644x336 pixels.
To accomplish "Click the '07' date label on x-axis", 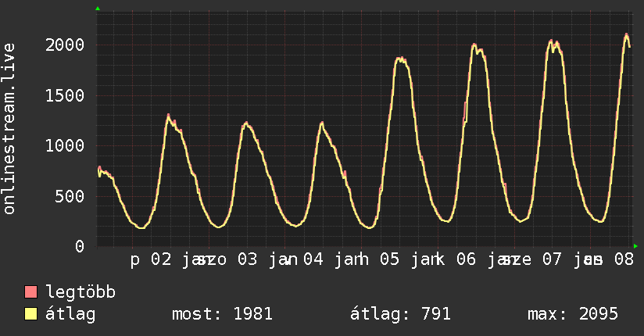I will [x=552, y=259].
